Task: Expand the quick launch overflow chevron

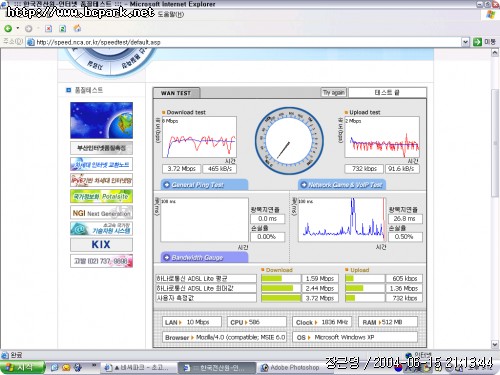Action: coord(94,366)
